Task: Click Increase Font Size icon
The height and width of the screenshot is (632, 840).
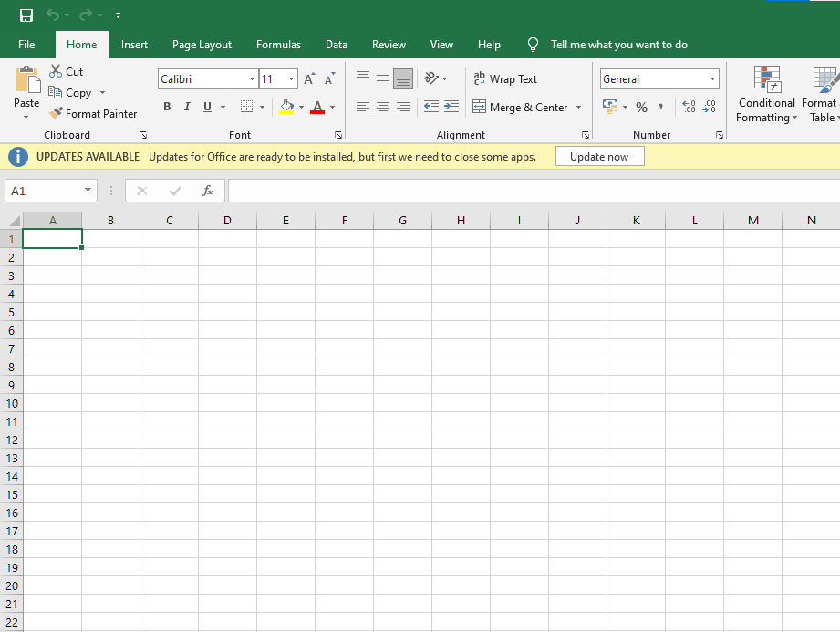Action: coord(309,78)
